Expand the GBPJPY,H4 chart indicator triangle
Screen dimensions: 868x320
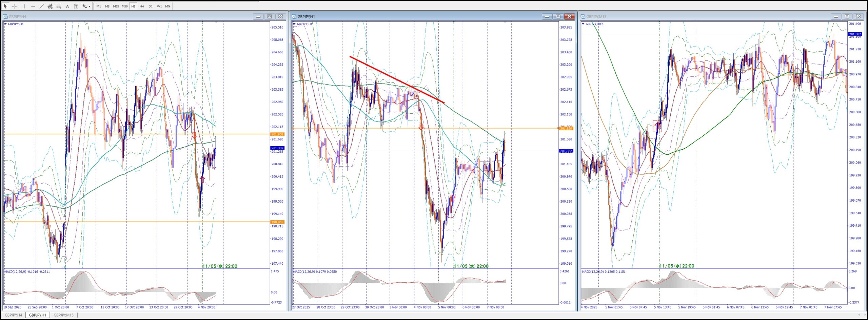[5, 24]
